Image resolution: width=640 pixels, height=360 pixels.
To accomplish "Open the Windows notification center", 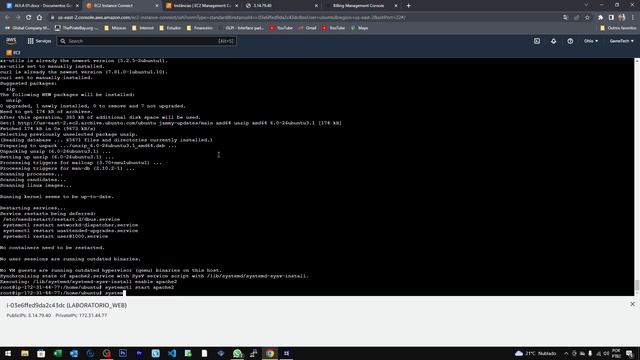I will 630,353.
